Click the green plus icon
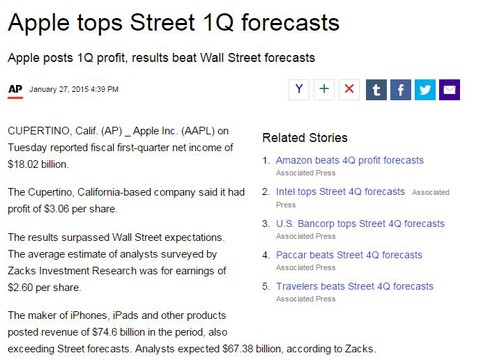Viewport: 490px width, 360px height. coord(324,89)
